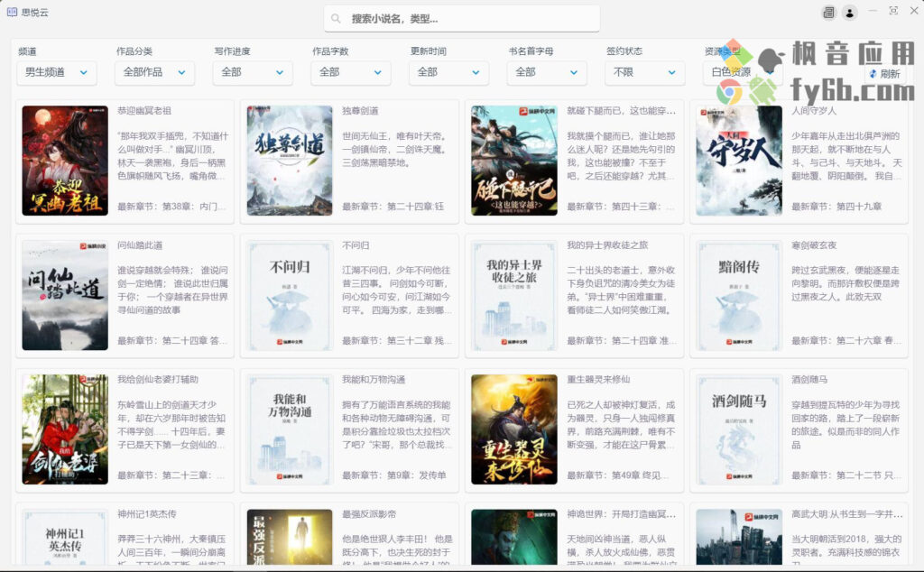This screenshot has height=572, width=924.
Task: Select the 独尊剑道 title text
Action: pos(360,111)
